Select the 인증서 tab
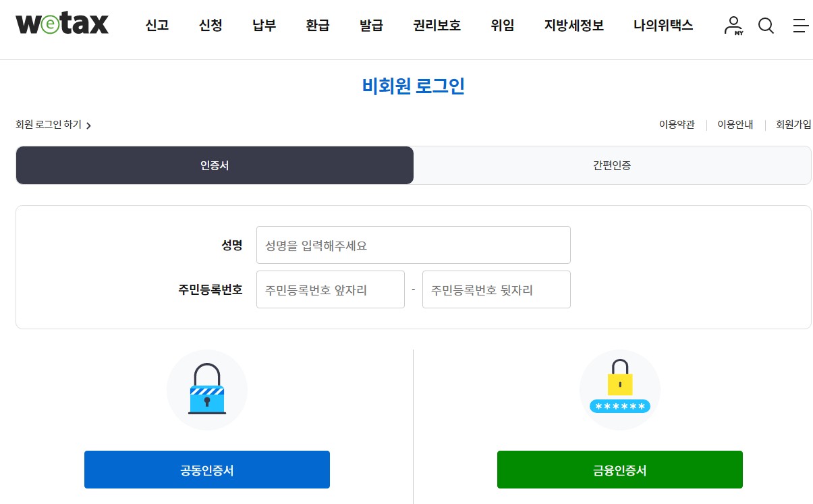813x504 pixels. 215,165
